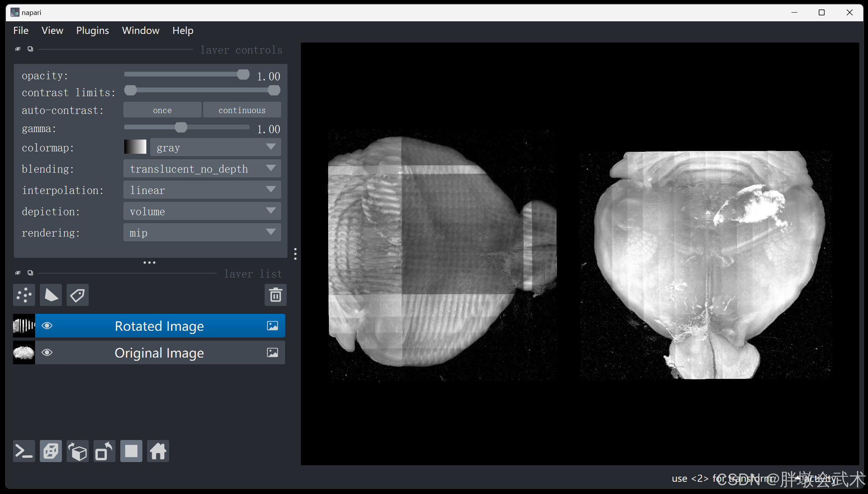Click the auto-contrast once button

(162, 110)
